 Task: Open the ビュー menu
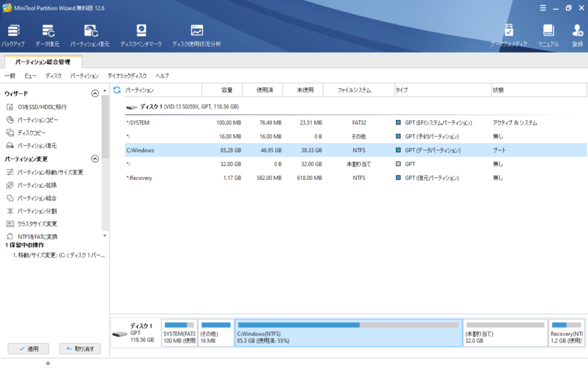(x=30, y=76)
